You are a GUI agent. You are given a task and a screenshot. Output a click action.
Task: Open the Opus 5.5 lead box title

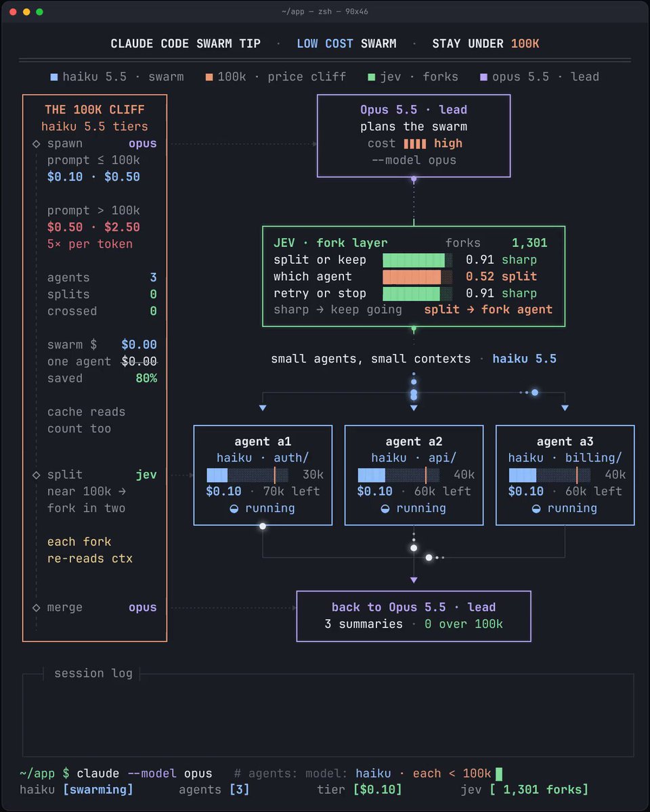tap(414, 110)
